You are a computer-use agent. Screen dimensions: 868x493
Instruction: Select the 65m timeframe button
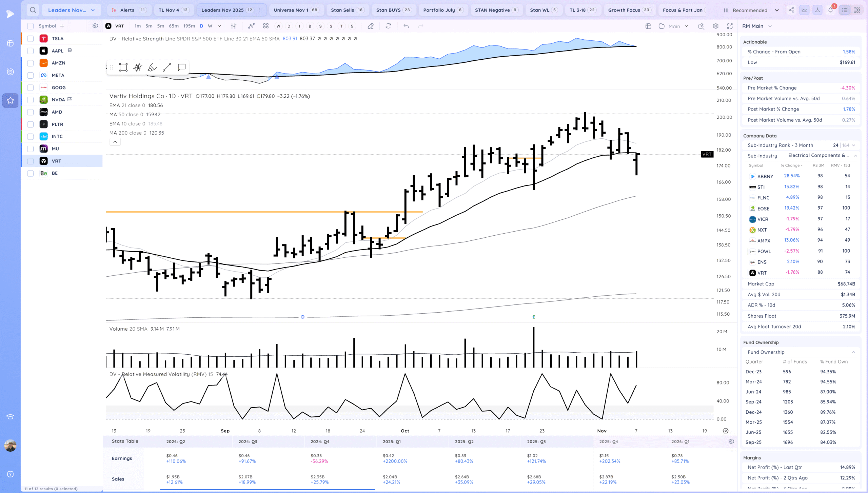point(174,26)
